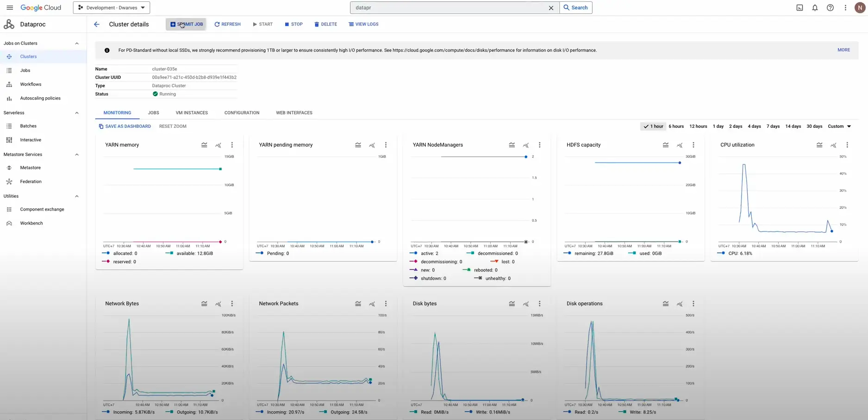Select the 12 hours time range

pos(698,126)
